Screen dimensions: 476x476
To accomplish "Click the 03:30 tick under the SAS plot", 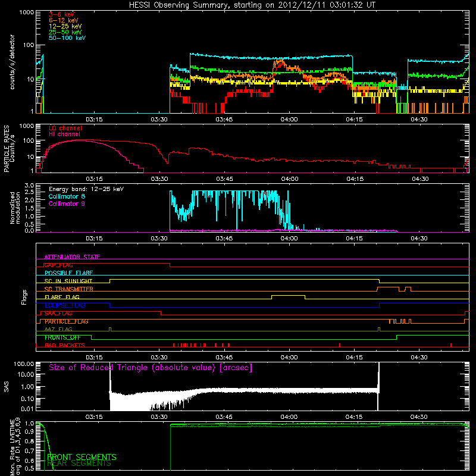I will 159,417.
